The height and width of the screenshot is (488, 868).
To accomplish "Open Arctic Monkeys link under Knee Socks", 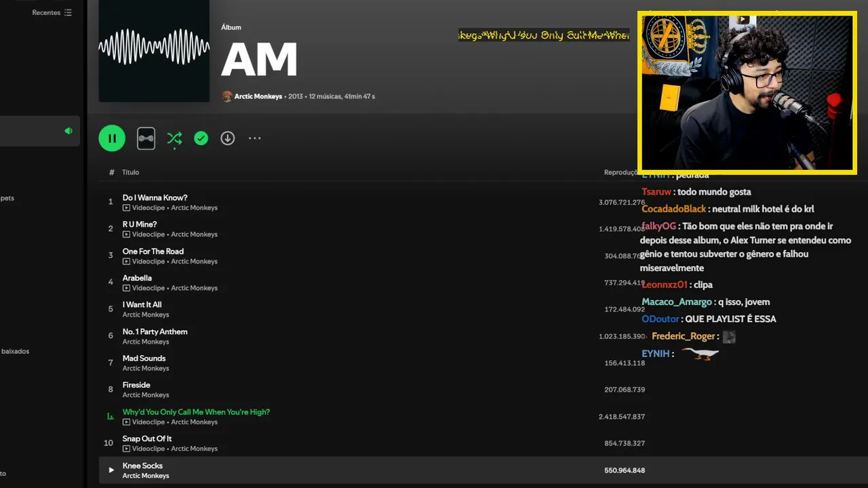I will point(146,476).
